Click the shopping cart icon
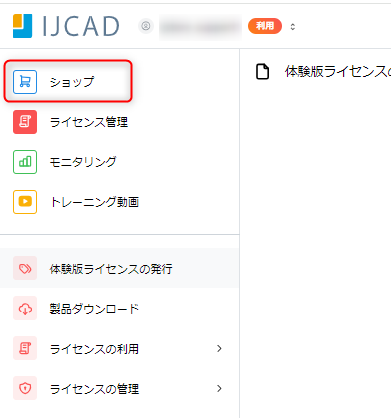This screenshot has width=391, height=418. [x=25, y=82]
